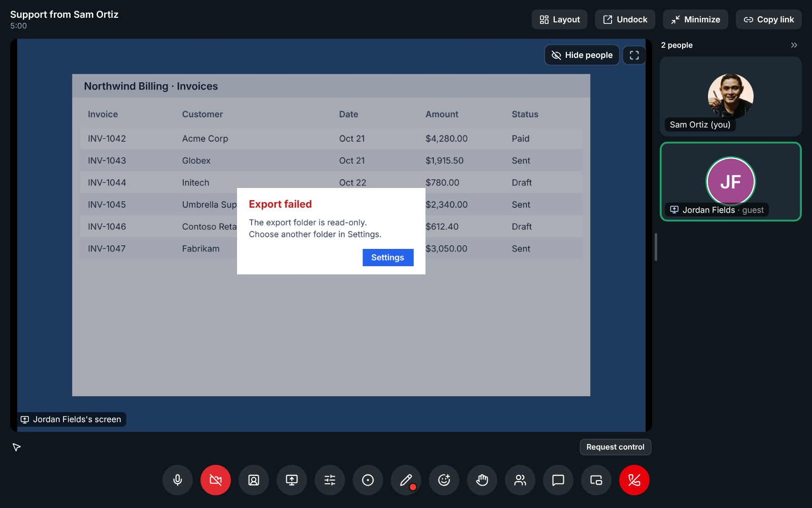Click the Globex customer cell
The height and width of the screenshot is (508, 812).
click(196, 161)
